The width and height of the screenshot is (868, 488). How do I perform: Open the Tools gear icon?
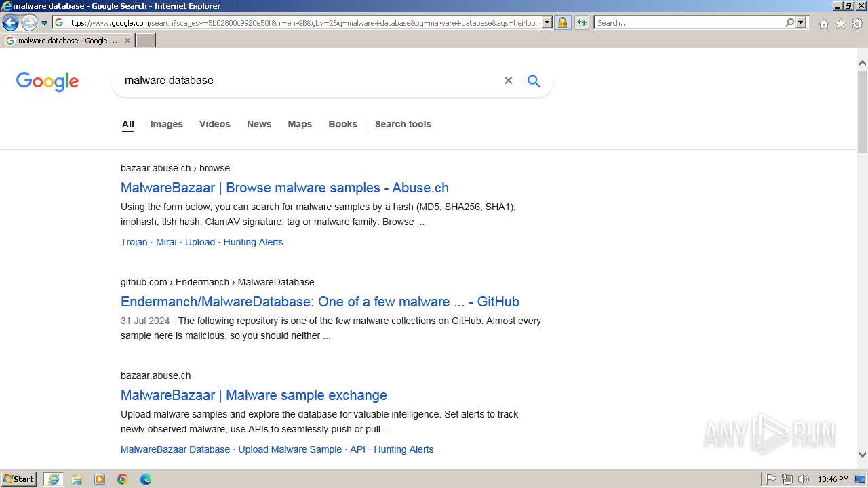point(857,24)
